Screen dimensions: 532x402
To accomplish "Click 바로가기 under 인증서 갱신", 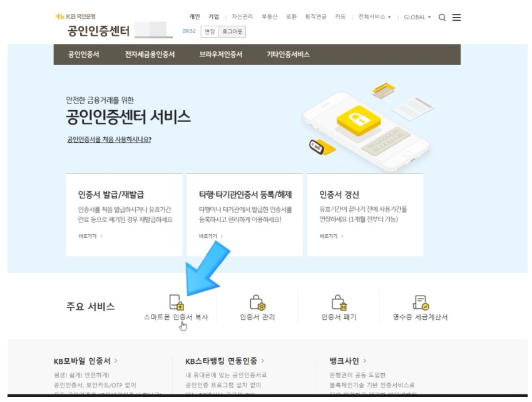I will coord(331,236).
